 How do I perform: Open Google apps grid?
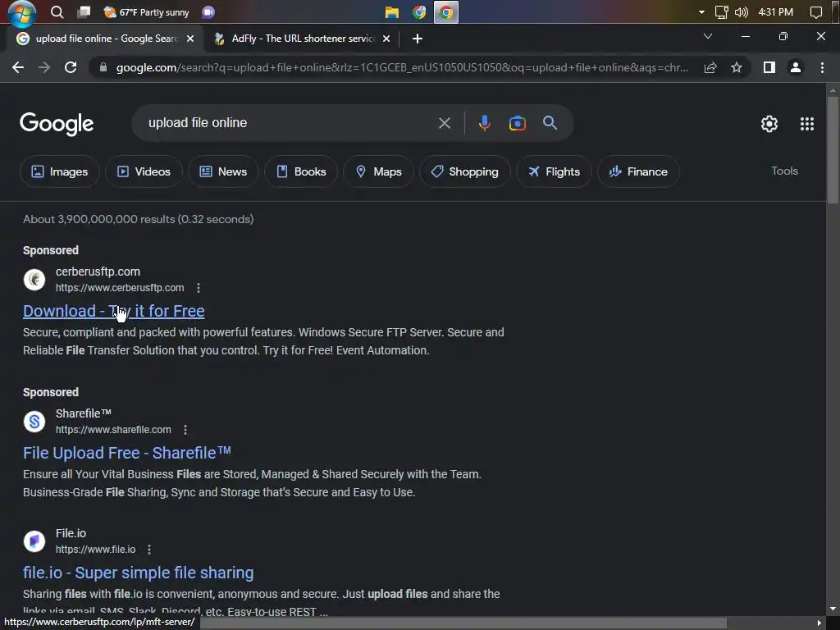pos(807,124)
